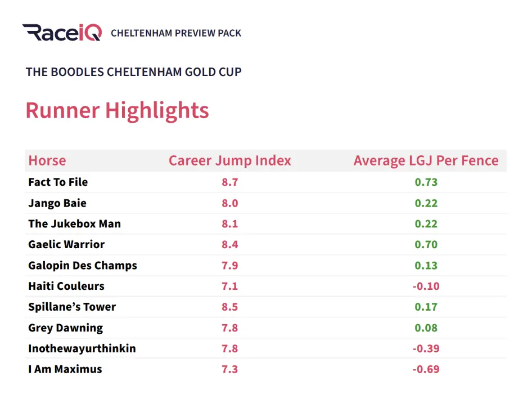Click the RaceIQ logo
Viewport: 532px width, 412px height.
coord(62,32)
